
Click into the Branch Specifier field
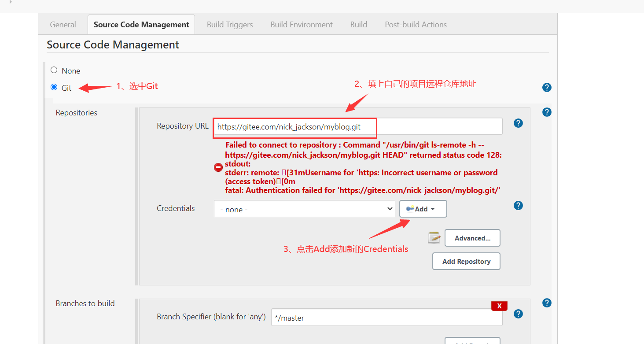click(x=386, y=318)
